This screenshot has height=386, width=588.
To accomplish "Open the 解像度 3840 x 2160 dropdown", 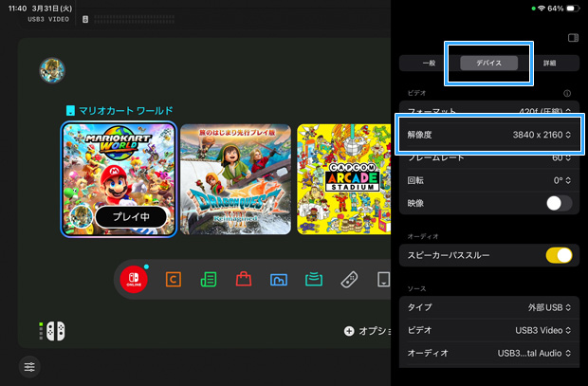I will (488, 135).
